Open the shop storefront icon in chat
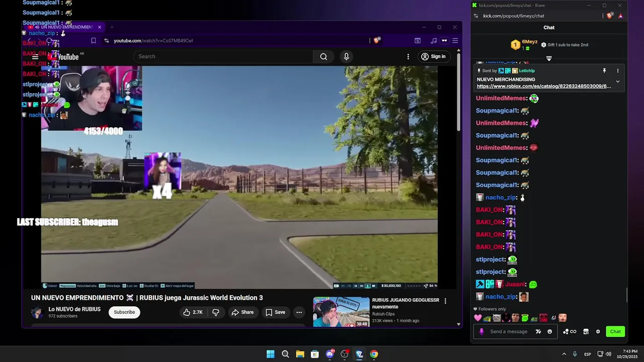644x362 pixels. pyautogui.click(x=586, y=331)
